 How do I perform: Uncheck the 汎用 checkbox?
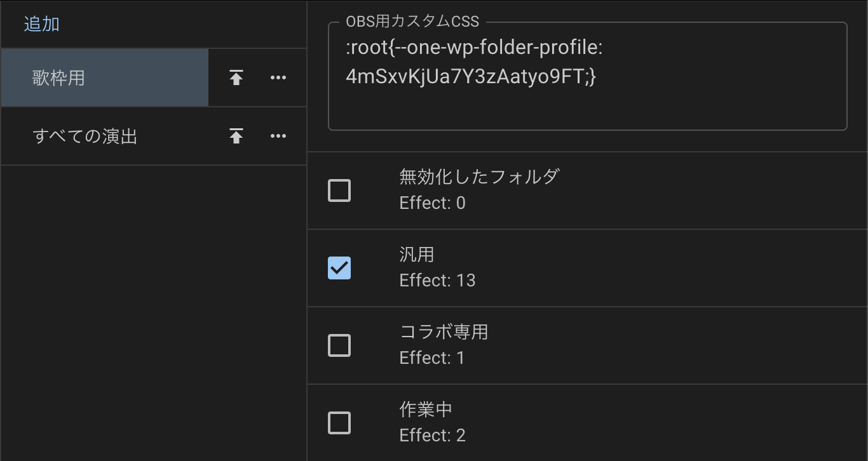point(339,267)
